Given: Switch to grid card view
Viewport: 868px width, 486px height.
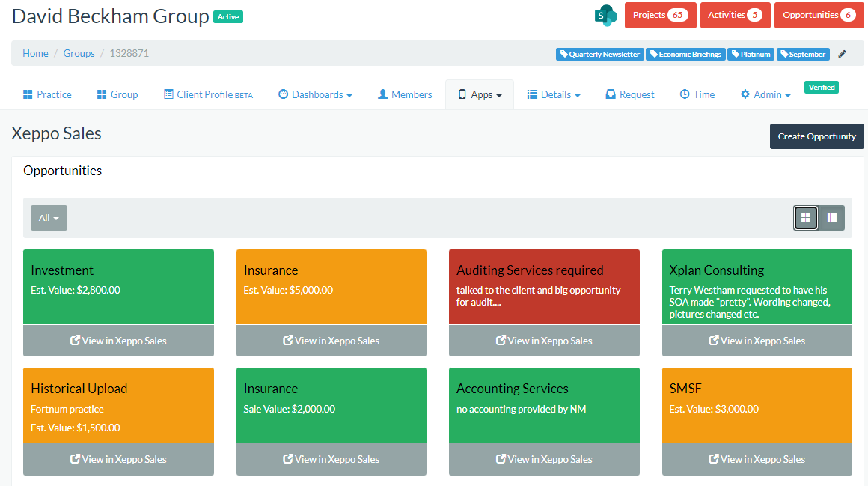Looking at the screenshot, I should coord(805,218).
